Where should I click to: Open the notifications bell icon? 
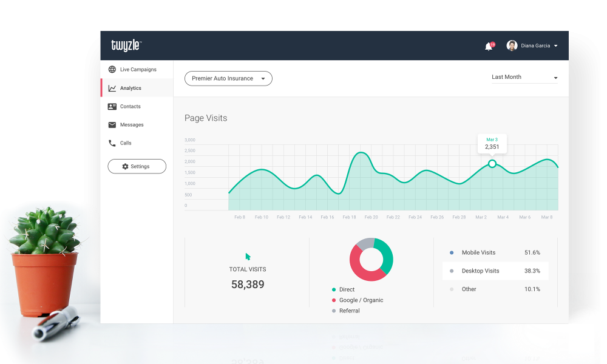click(x=489, y=46)
